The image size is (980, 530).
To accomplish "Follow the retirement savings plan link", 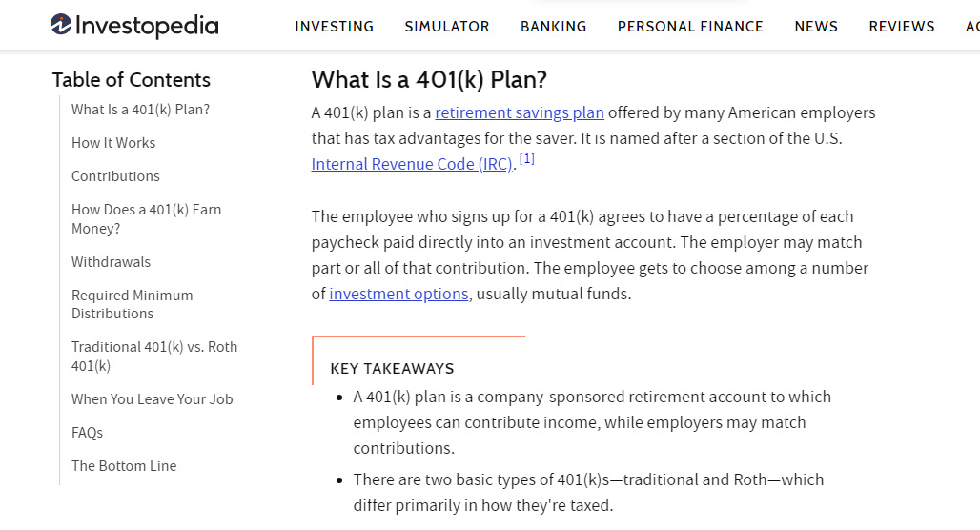I will point(520,112).
